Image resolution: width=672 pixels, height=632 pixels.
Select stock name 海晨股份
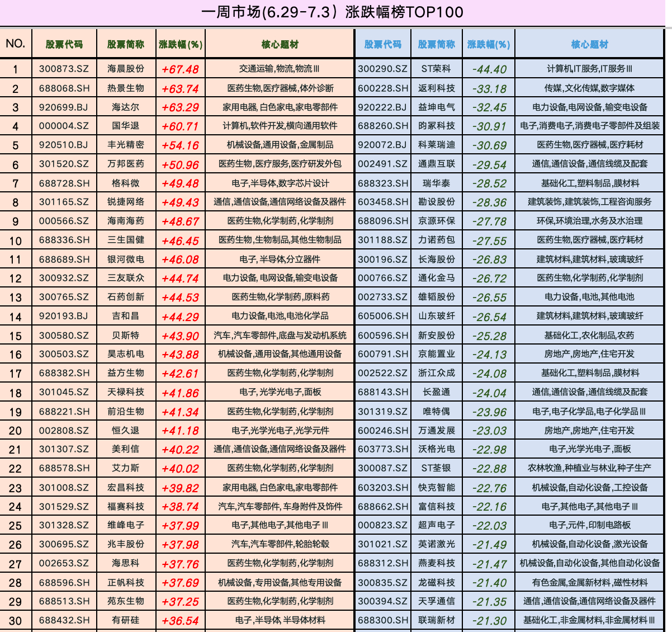tap(126, 69)
